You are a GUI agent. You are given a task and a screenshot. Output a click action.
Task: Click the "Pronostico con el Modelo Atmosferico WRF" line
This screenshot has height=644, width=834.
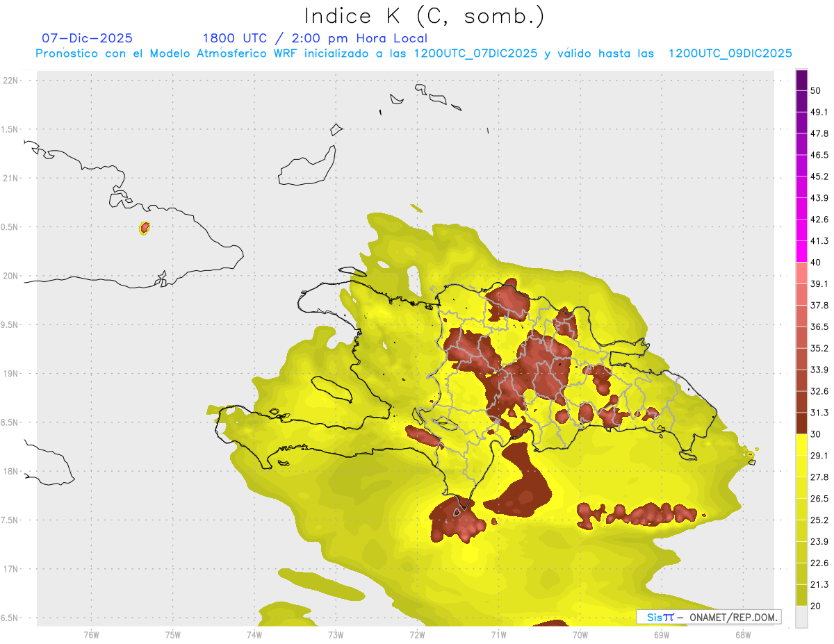414,53
